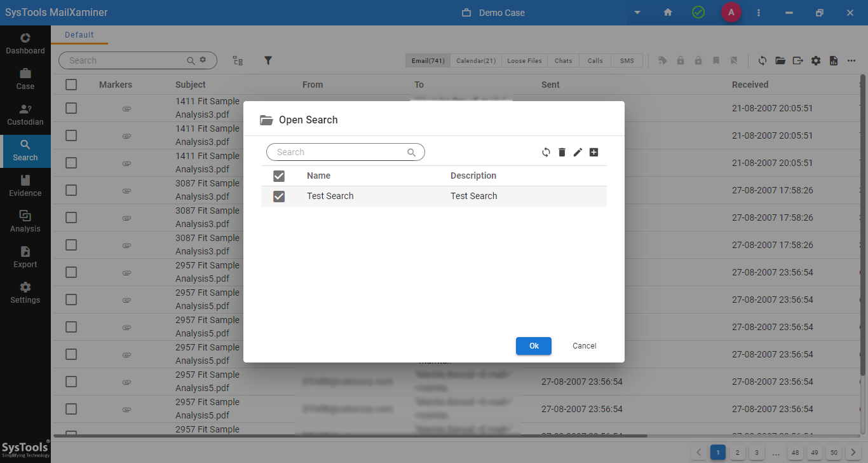Toggle the select-all checkbox in Open Search dialog
The height and width of the screenshot is (463, 868).
pos(279,176)
